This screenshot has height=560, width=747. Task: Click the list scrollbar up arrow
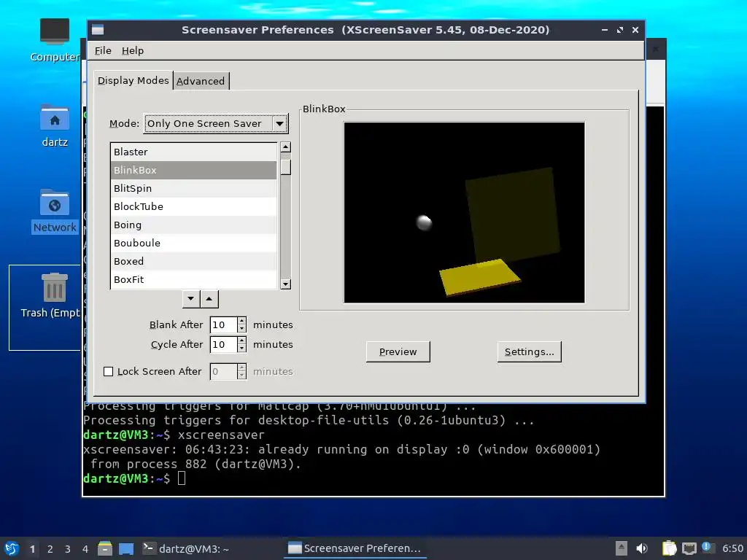tap(285, 147)
